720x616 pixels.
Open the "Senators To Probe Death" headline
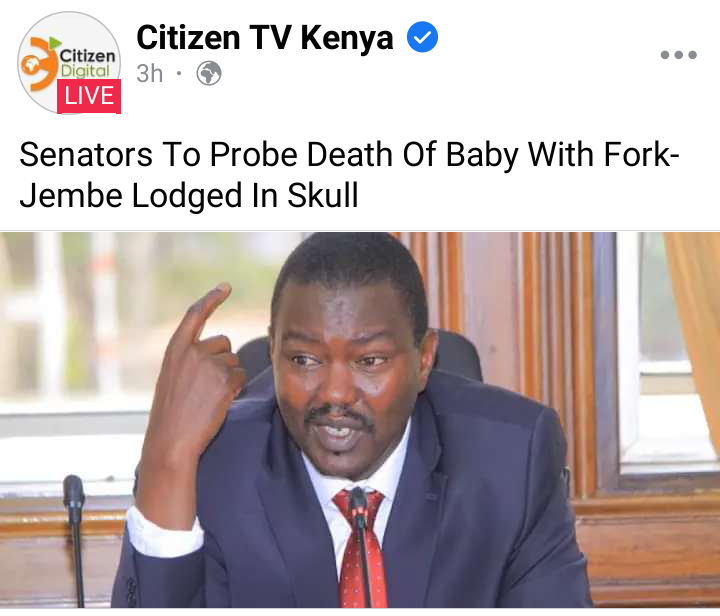(349, 174)
